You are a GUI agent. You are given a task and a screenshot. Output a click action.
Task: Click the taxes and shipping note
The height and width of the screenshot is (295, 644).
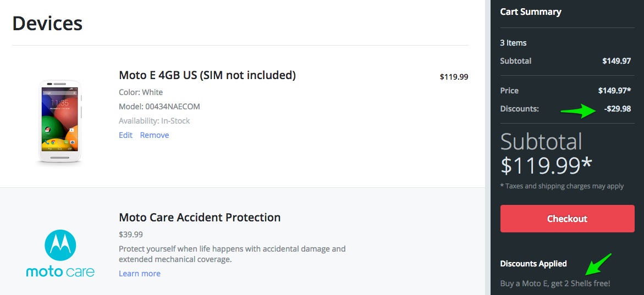[562, 186]
